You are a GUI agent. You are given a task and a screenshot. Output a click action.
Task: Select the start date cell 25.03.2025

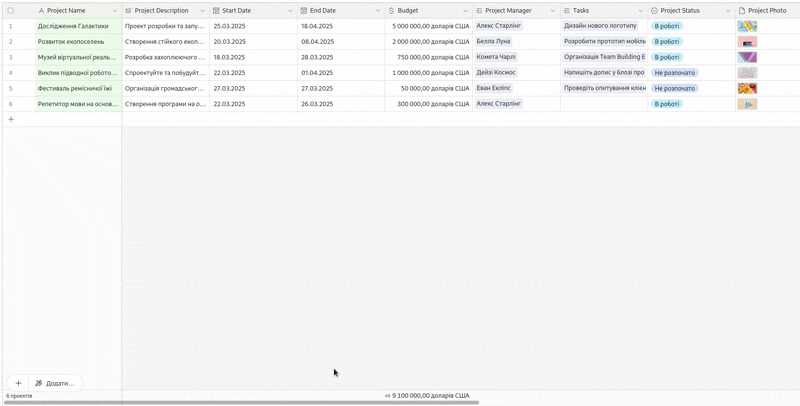pos(254,26)
